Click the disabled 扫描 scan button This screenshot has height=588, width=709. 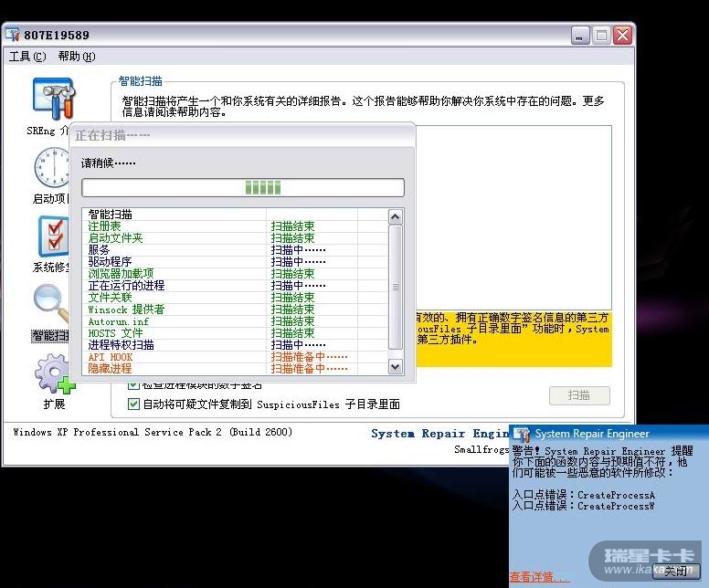[x=579, y=396]
